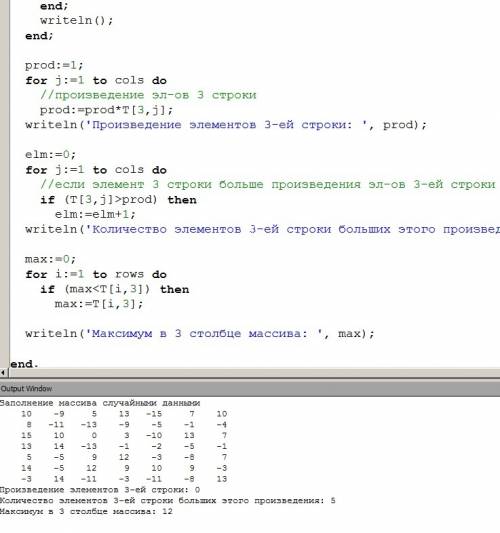Click the writeln 'Максимум в 3 столбце массива' code line
The width and height of the screenshot is (500, 533).
[200, 333]
